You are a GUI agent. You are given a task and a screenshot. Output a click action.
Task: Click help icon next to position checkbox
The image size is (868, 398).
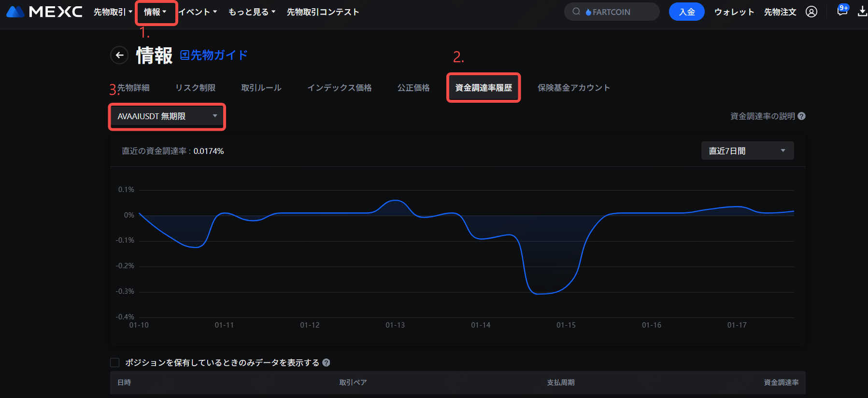click(x=326, y=363)
